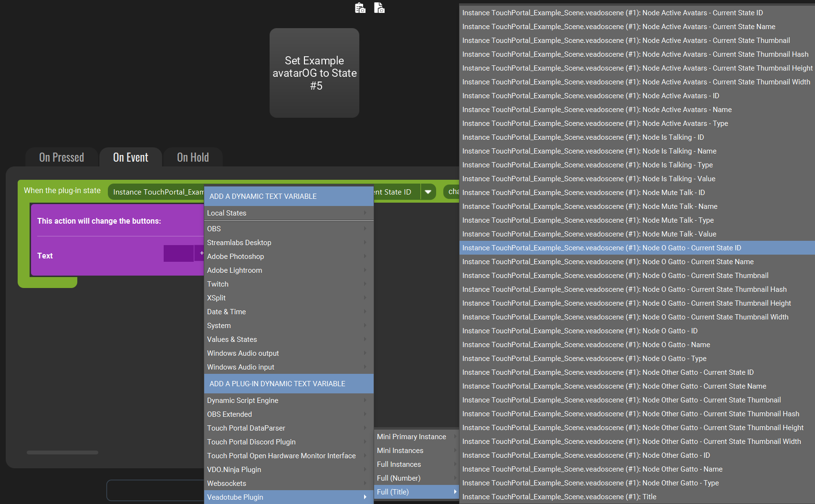The width and height of the screenshot is (815, 504).
Task: Select Mini Primary Instance submenu item
Action: (417, 437)
